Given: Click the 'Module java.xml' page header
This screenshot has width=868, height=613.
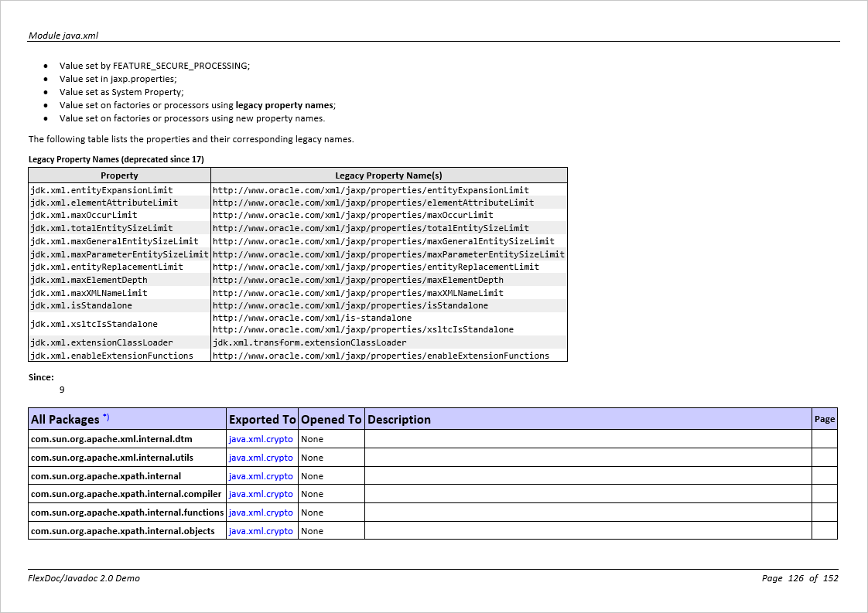Looking at the screenshot, I should coord(63,36).
